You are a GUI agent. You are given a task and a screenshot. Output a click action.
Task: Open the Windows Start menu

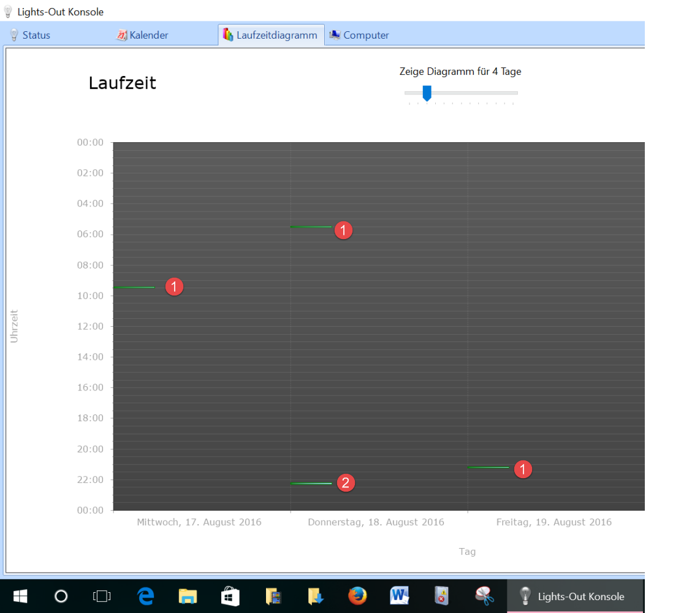20,596
